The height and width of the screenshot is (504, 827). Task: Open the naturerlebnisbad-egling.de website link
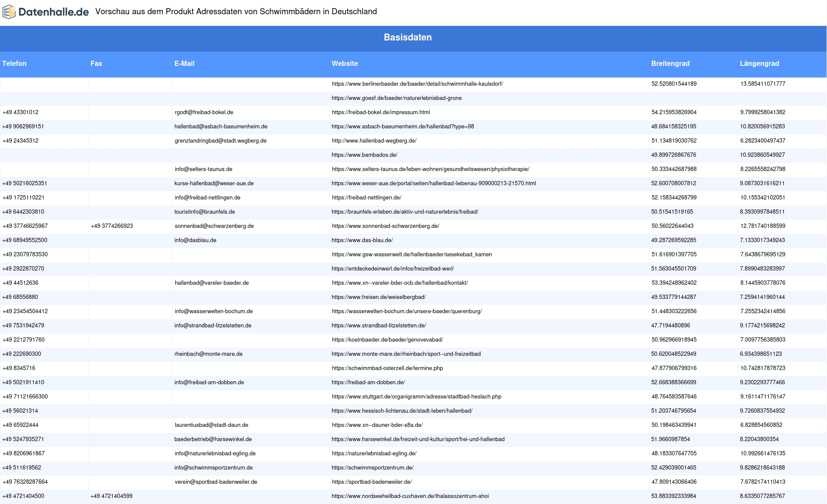374,454
